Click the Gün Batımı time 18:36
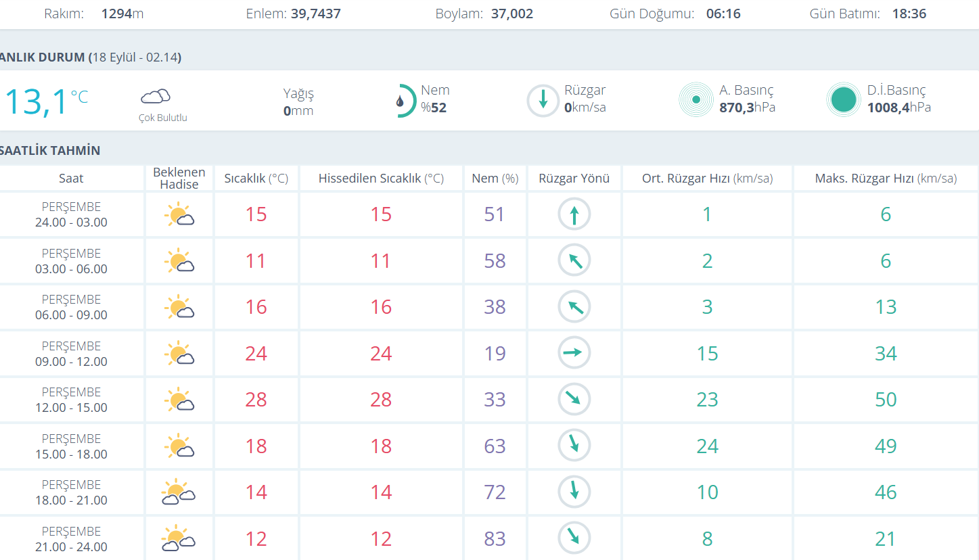 click(909, 14)
